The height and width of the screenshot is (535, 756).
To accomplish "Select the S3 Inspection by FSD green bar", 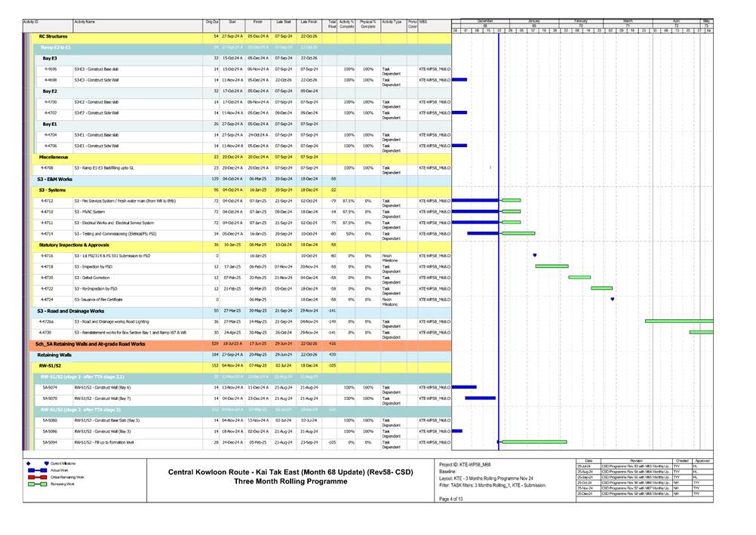I will [551, 266].
